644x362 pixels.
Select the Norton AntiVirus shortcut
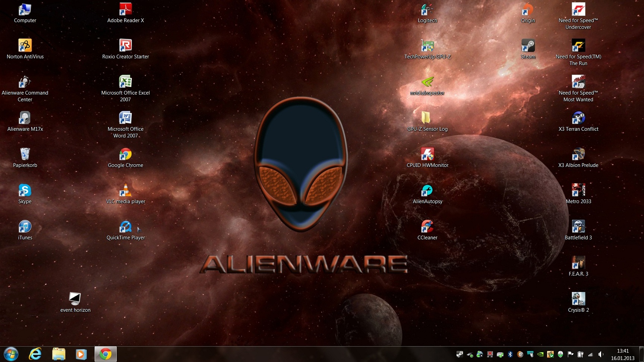25,49
